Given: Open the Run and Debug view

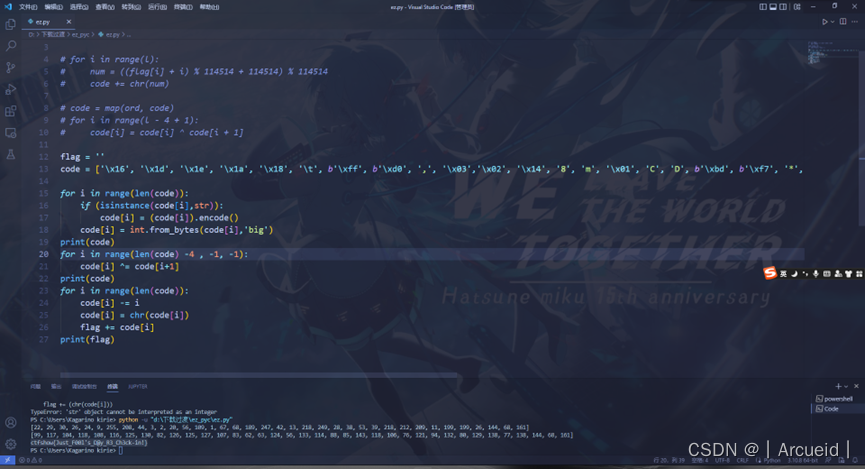Looking at the screenshot, I should pos(10,89).
